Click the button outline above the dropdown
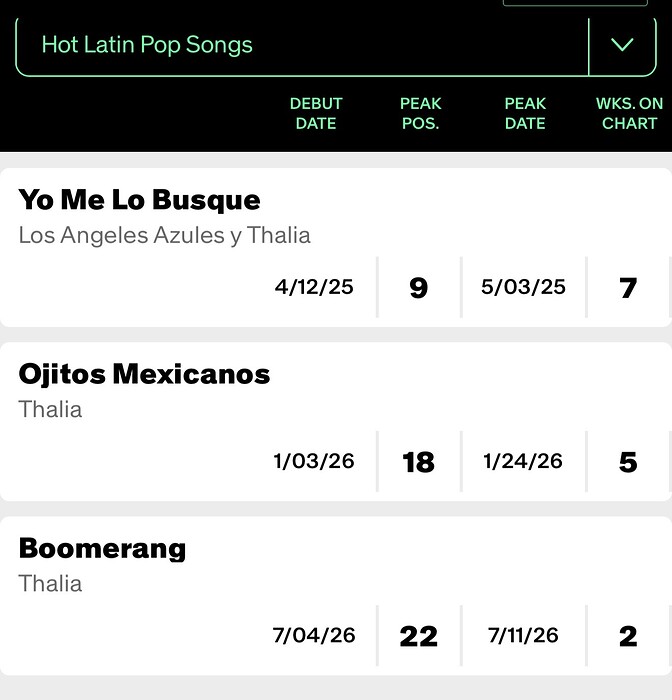The width and height of the screenshot is (672, 700). coord(575,3)
